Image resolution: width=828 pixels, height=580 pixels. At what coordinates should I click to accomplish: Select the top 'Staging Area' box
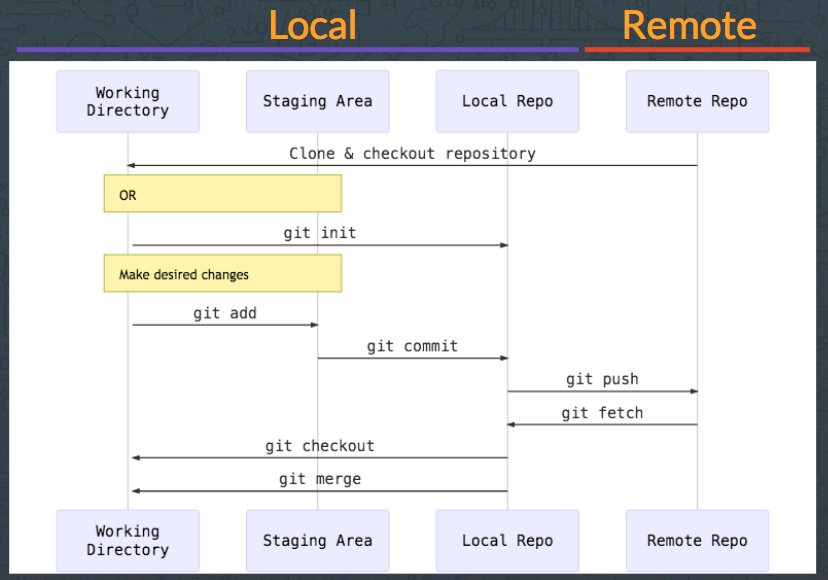coord(317,101)
